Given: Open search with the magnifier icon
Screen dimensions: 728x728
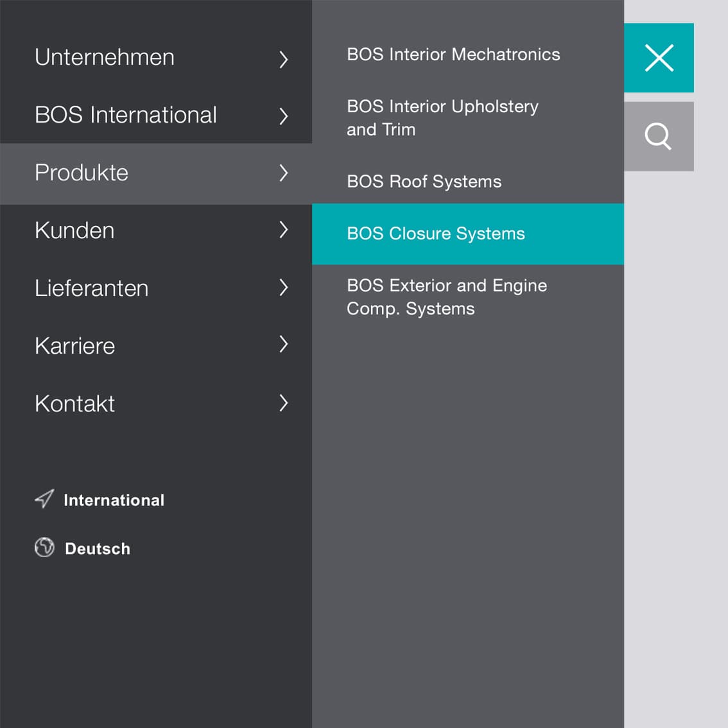Looking at the screenshot, I should (x=659, y=137).
